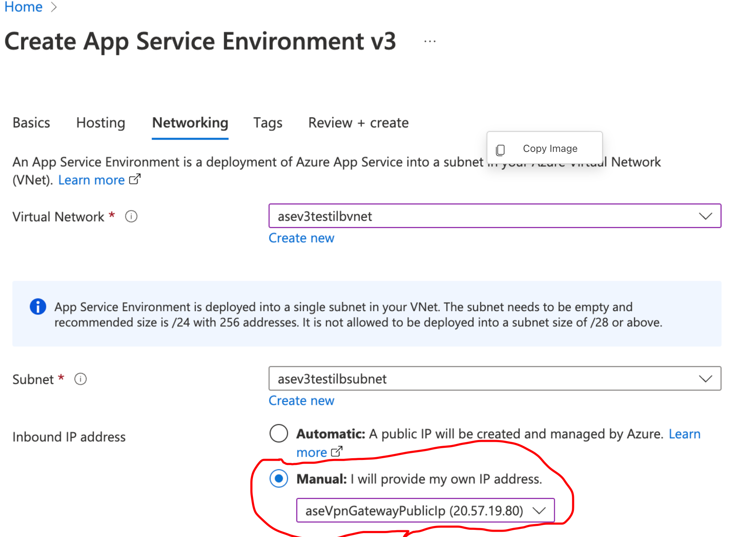Switch to the Basics tab
This screenshot has height=537, width=756.
click(x=31, y=123)
